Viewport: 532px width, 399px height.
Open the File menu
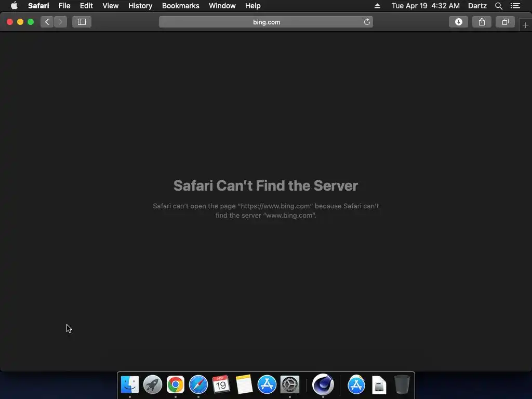point(64,6)
